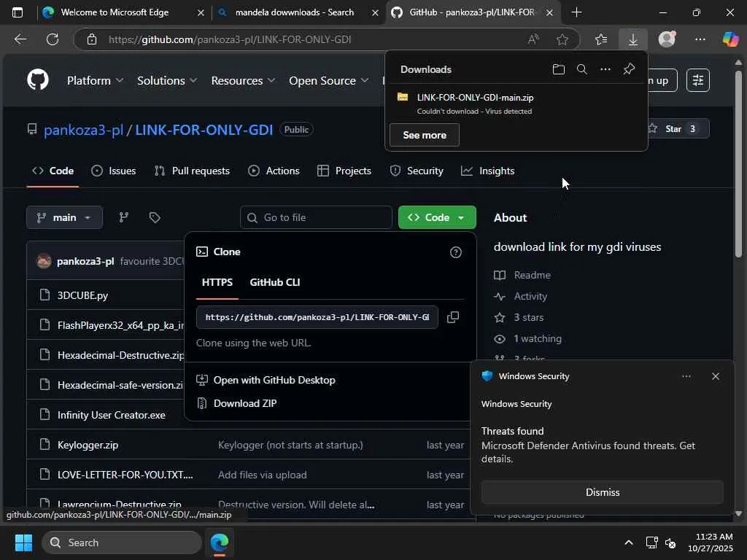The height and width of the screenshot is (560, 747).
Task: Open Edge Settings and more menu
Action: tap(700, 39)
